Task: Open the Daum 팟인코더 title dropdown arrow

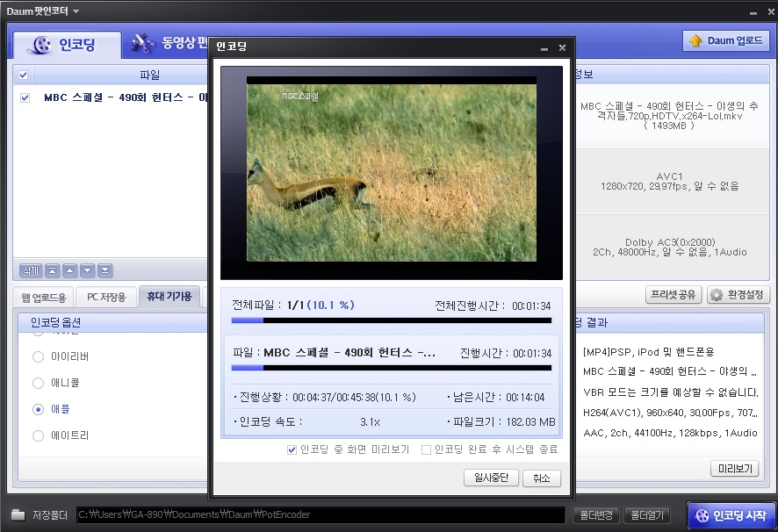Action: click(x=76, y=11)
